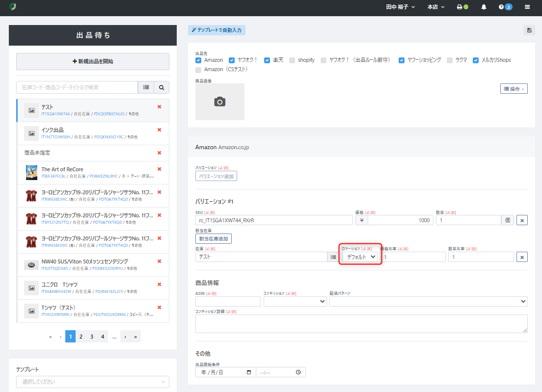The image size is (542, 392).
Task: Open the 操作 actions dropdown
Action: pos(514,89)
